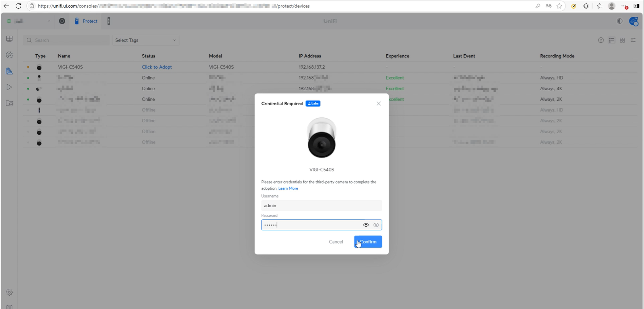Open the Network application icon
Image resolution: width=644 pixels, height=309 pixels.
pyautogui.click(x=62, y=21)
